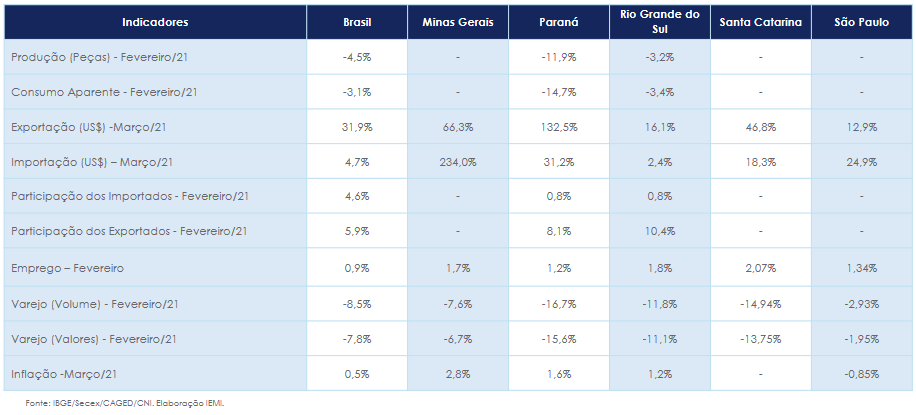
Task: Click the Minas Gerais column header
Action: click(x=457, y=21)
